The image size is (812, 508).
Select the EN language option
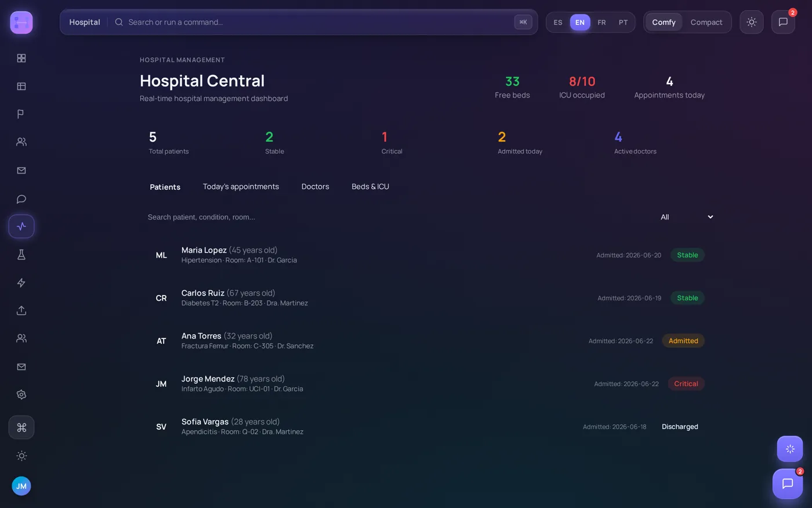click(580, 22)
